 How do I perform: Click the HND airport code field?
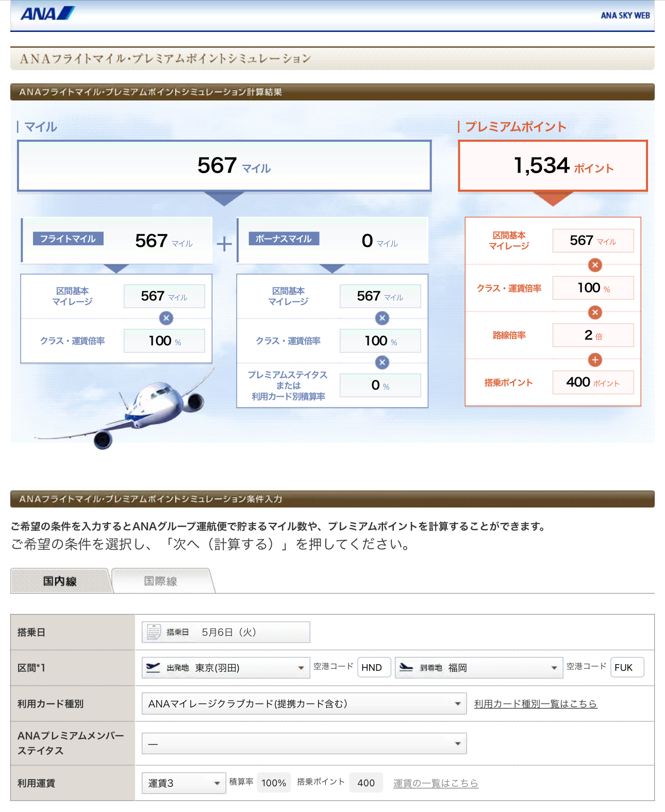coord(374,667)
